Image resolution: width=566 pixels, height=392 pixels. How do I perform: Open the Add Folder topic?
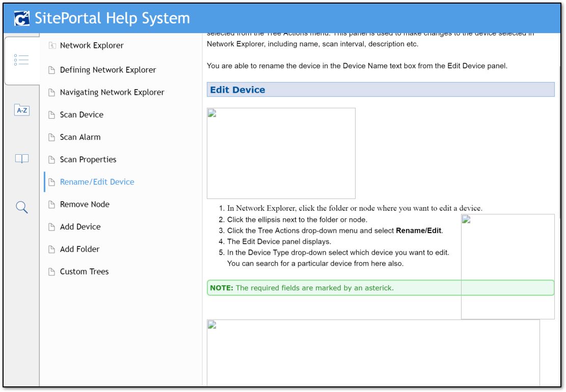[79, 249]
